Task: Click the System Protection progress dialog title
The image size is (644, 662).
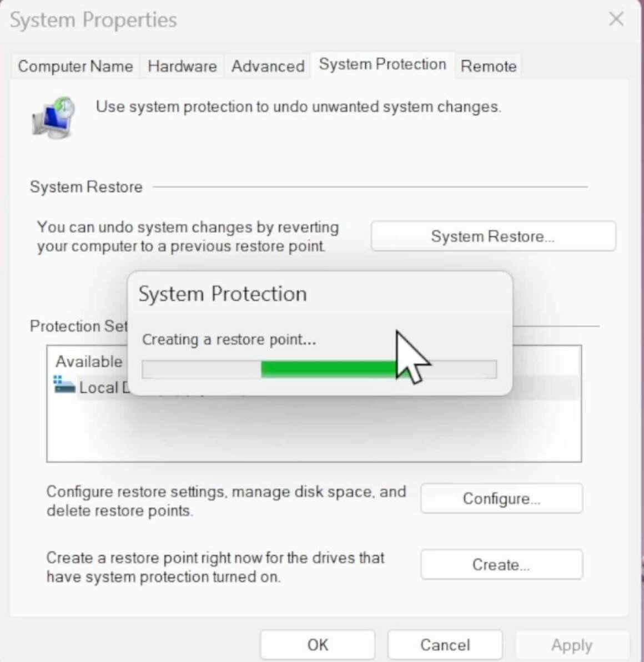Action: [x=223, y=294]
